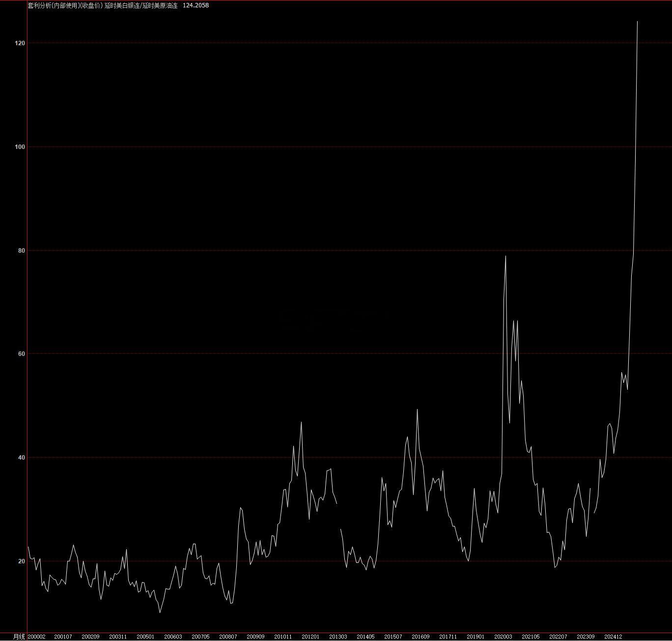
Task: Click the 200501 date label
Action: point(145,637)
